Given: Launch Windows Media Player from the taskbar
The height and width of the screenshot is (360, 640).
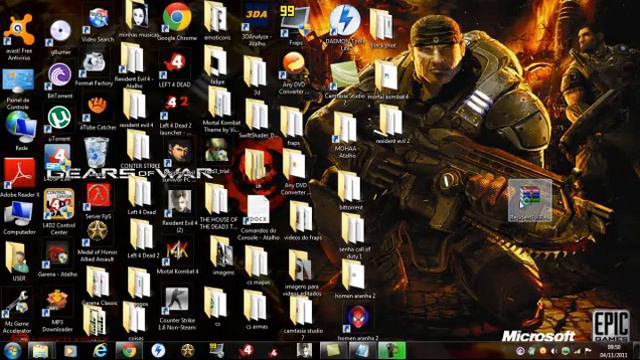Looking at the screenshot, I should (70, 351).
